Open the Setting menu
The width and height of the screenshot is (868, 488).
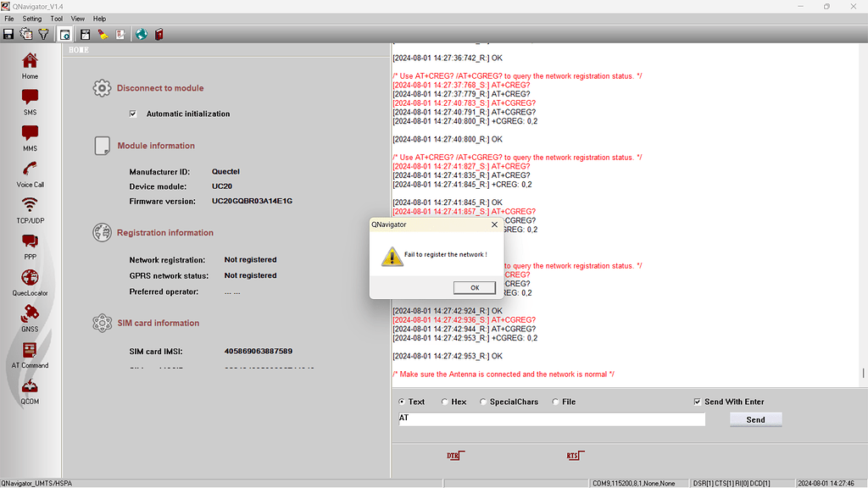point(31,18)
